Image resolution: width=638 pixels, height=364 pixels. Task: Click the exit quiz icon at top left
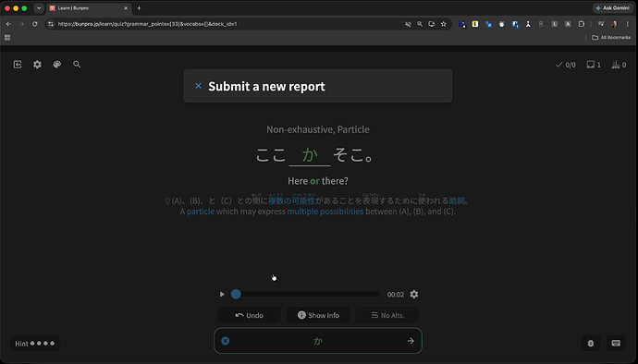click(18, 65)
